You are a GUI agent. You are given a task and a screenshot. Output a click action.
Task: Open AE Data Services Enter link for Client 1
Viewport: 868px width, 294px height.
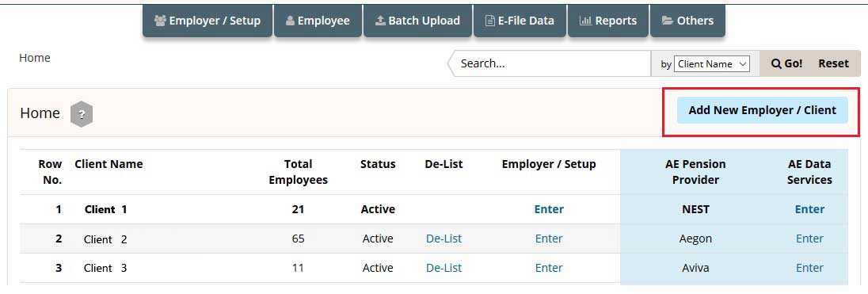(810, 209)
